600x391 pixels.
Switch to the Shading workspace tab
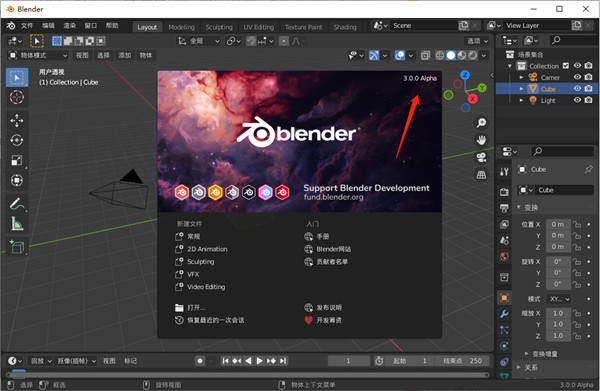click(x=345, y=27)
